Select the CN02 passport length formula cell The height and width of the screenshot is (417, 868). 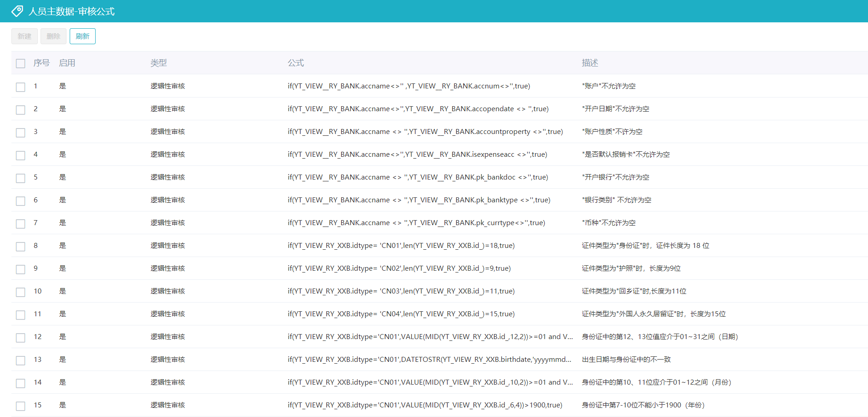click(x=399, y=268)
